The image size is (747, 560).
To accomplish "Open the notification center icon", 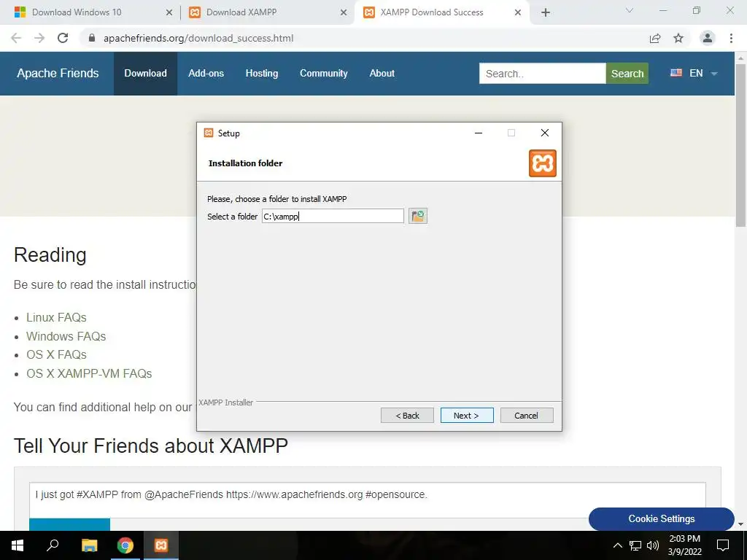I will (723, 545).
